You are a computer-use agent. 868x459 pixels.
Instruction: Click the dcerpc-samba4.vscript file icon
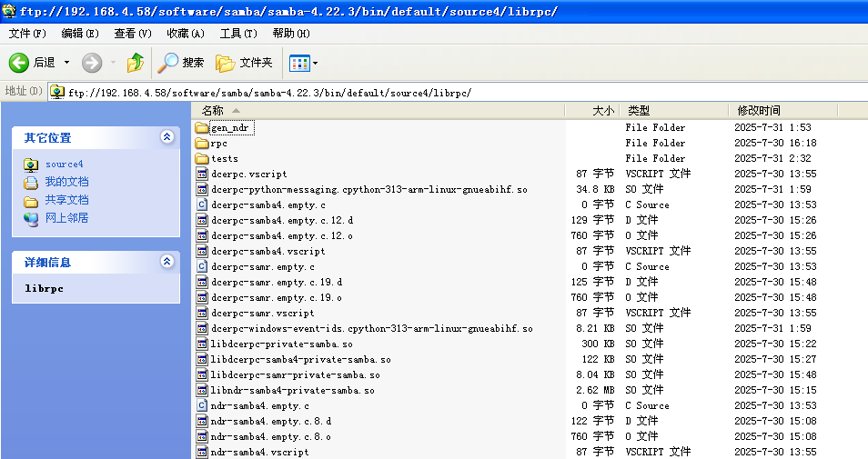(202, 252)
